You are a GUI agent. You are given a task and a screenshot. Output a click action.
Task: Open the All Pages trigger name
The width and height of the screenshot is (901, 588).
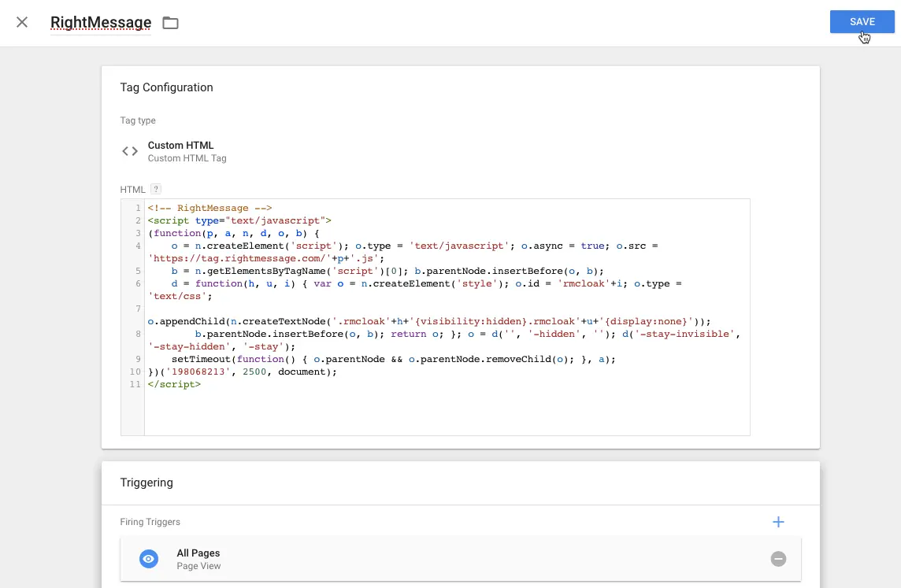pos(198,553)
